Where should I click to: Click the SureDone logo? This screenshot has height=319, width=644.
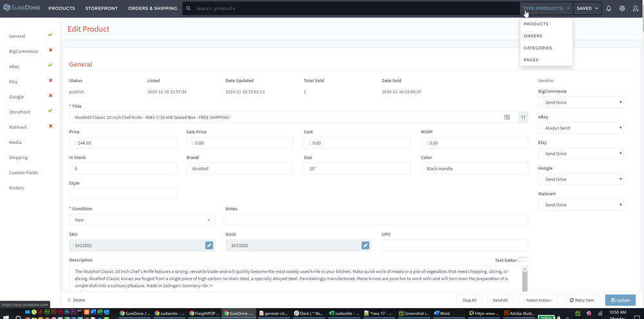pyautogui.click(x=22, y=8)
